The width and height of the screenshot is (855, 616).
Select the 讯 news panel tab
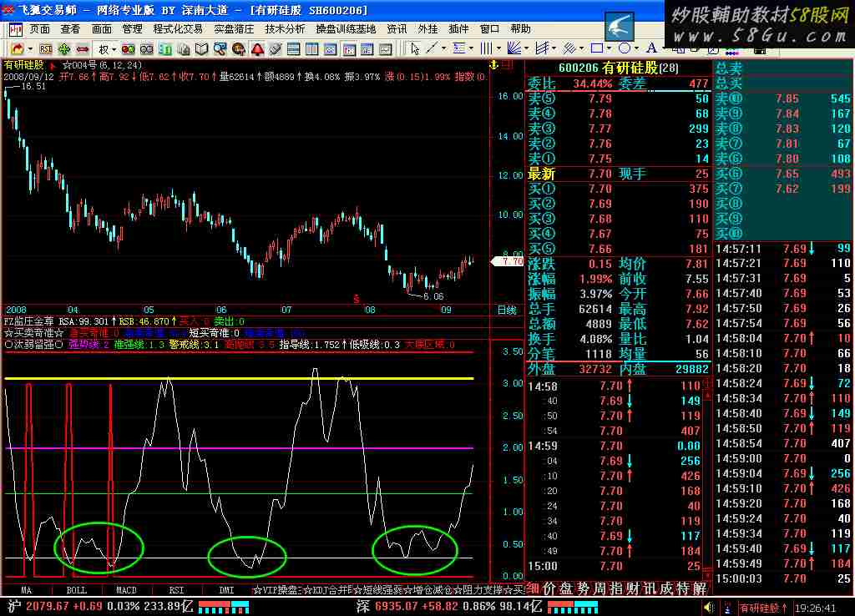(x=650, y=588)
